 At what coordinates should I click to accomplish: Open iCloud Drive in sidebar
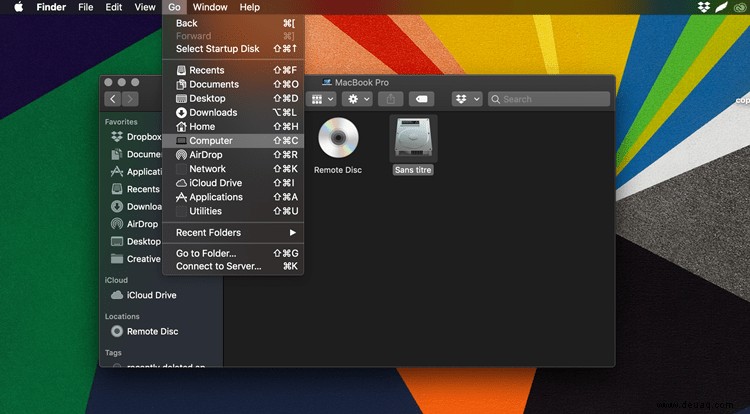click(144, 295)
